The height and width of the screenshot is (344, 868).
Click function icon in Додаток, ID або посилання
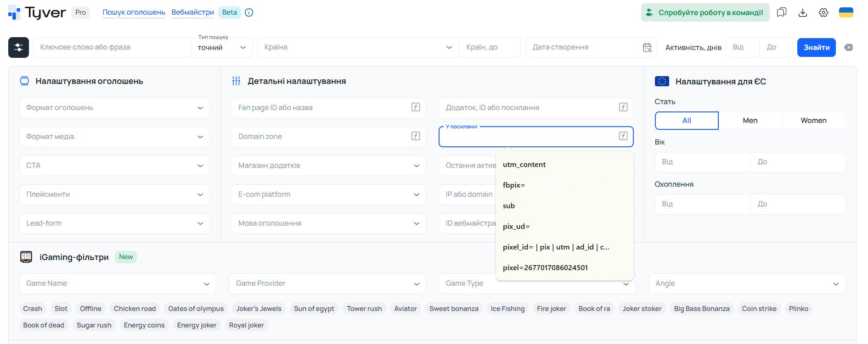pos(623,107)
